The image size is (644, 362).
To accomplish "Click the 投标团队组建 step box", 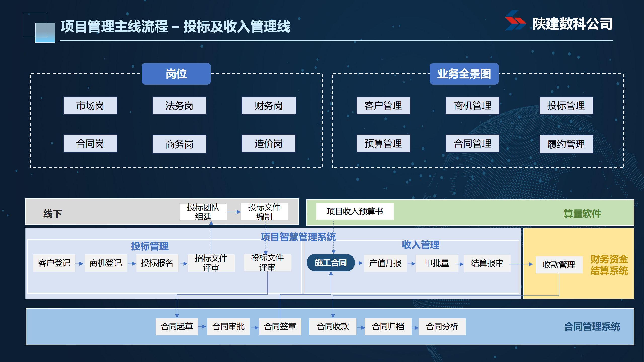I will point(203,212).
